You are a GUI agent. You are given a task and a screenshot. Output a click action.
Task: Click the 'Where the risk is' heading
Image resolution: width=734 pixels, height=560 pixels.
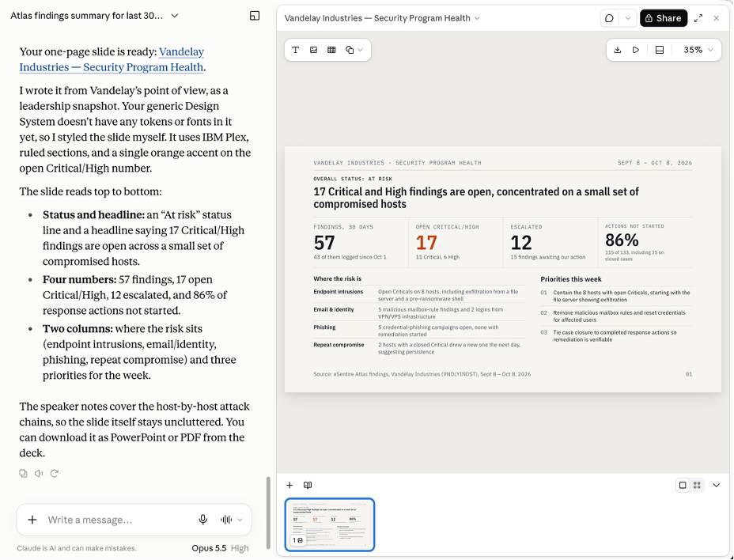[x=338, y=278]
